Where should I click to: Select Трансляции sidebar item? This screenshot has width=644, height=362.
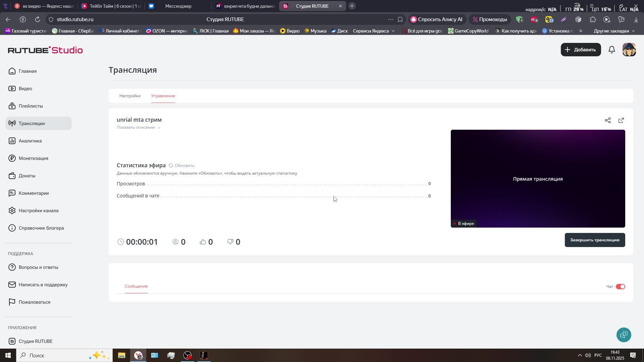pos(39,123)
